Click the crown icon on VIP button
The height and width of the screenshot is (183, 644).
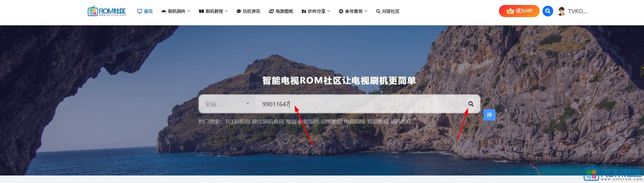point(510,11)
